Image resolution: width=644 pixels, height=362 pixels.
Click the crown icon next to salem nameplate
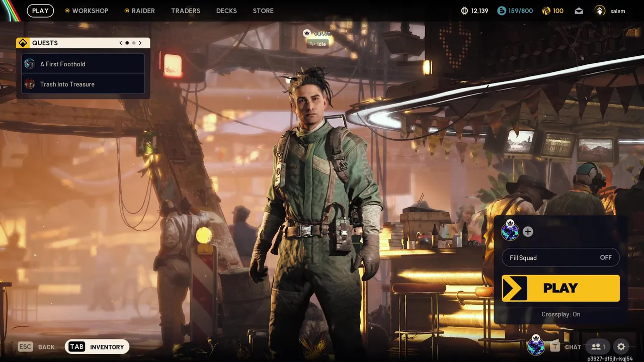[x=307, y=33]
